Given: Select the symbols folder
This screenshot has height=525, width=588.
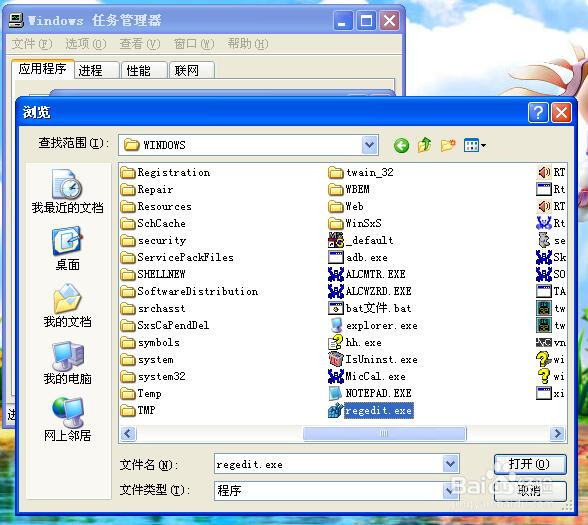Looking at the screenshot, I should click(x=150, y=342).
